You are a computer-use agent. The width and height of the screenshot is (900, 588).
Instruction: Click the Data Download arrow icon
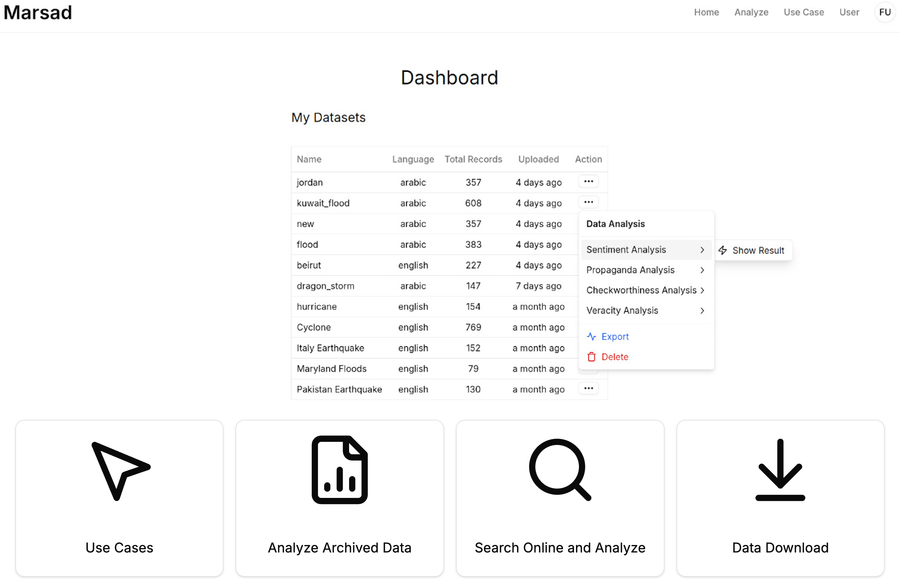click(x=780, y=469)
